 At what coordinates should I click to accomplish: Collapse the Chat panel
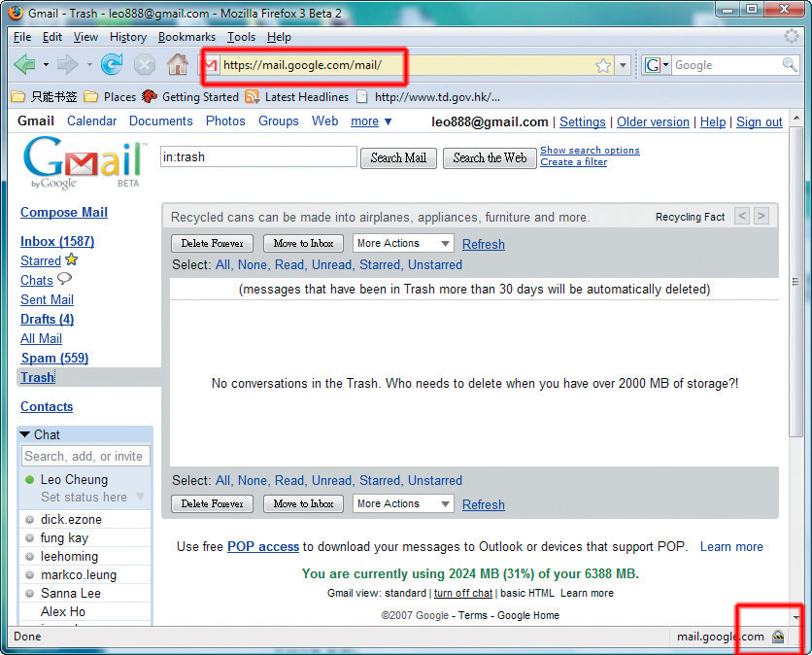pos(24,434)
